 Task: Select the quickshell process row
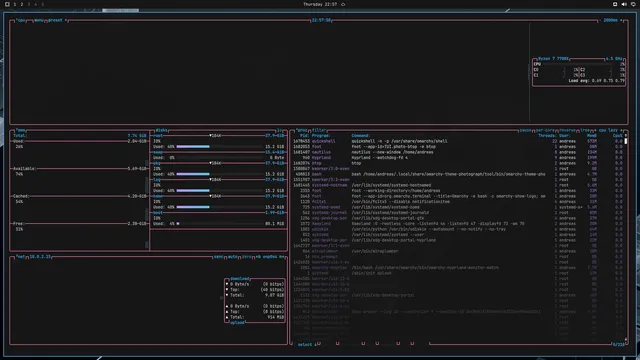457,141
